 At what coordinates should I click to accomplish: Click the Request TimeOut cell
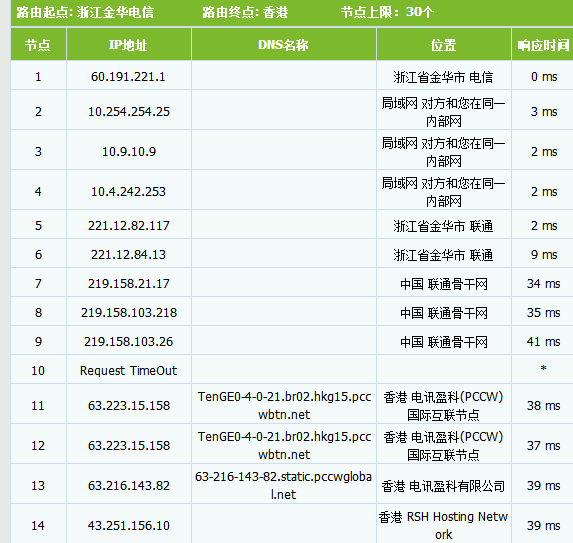tap(129, 371)
